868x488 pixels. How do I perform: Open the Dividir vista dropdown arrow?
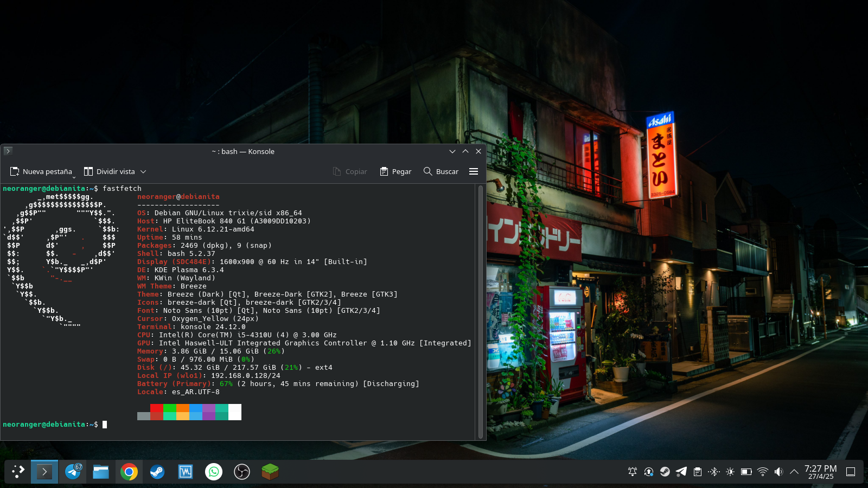[143, 171]
